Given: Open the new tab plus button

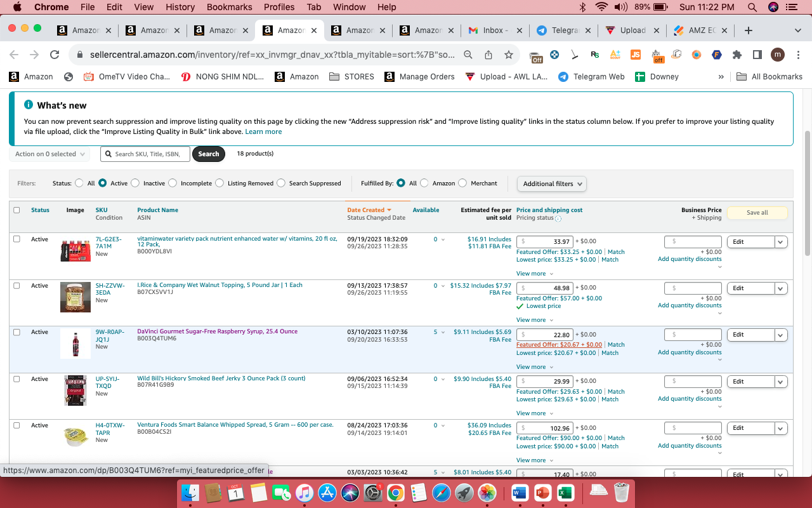Looking at the screenshot, I should pos(749,30).
